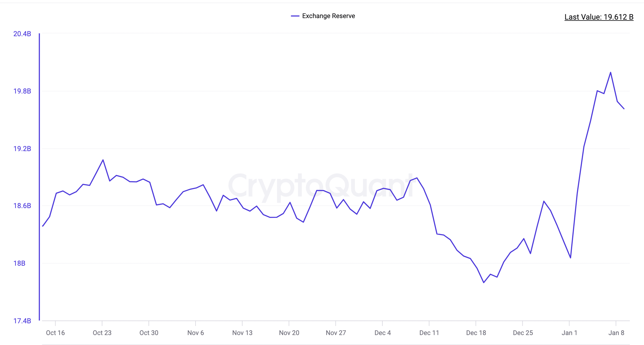644x345 pixels.
Task: Click the Oct 16 date tick label
Action: point(55,333)
